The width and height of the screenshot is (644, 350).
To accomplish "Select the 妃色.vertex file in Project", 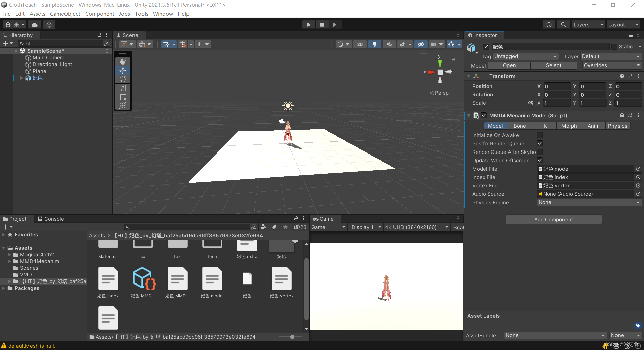I will (x=282, y=282).
